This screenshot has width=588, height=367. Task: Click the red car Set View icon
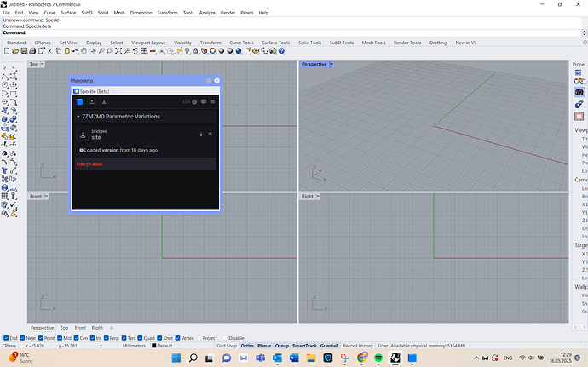coord(153,51)
